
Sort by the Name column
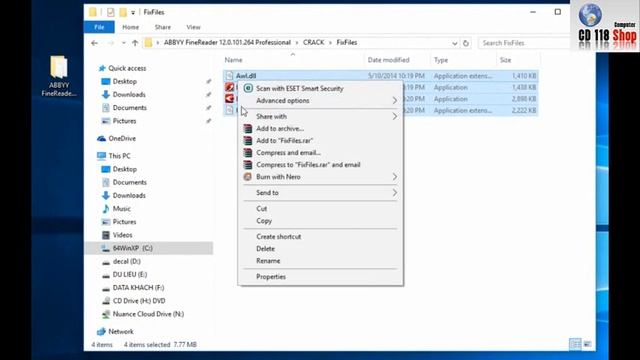point(233,60)
